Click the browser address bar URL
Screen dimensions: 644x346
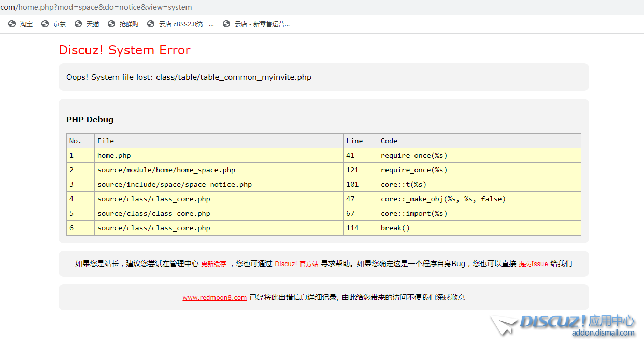[96, 7]
